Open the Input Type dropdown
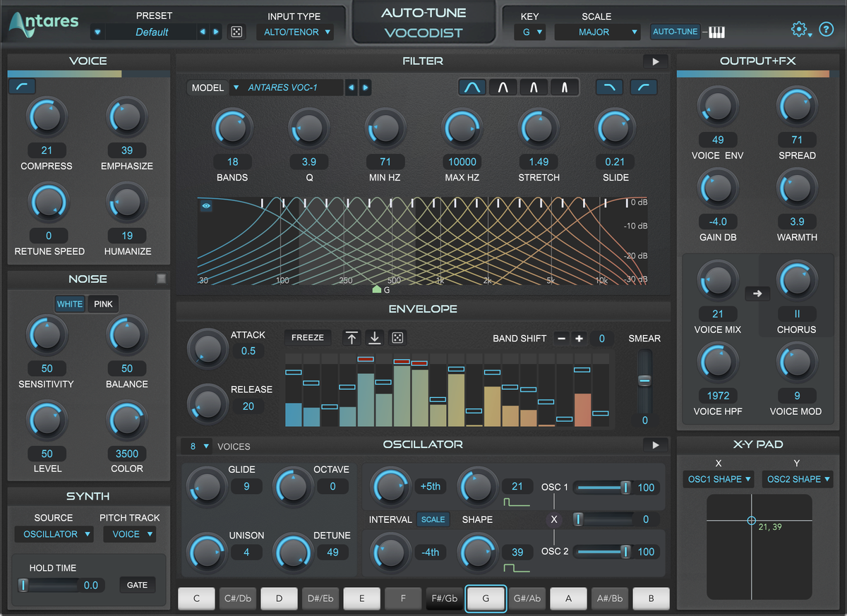847x616 pixels. pos(297,32)
